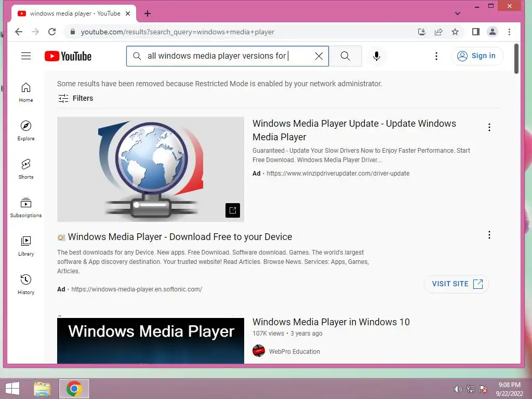Click the volume icon in system tray

click(458, 389)
